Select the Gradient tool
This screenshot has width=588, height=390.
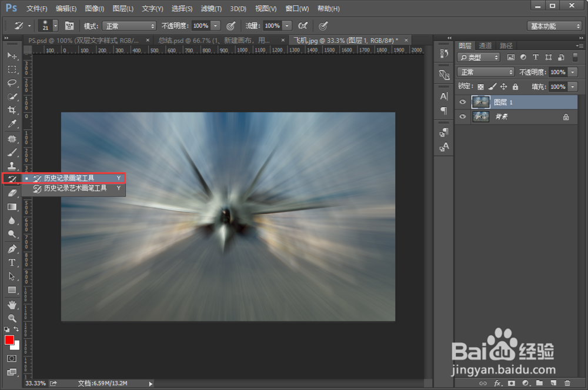tap(12, 206)
